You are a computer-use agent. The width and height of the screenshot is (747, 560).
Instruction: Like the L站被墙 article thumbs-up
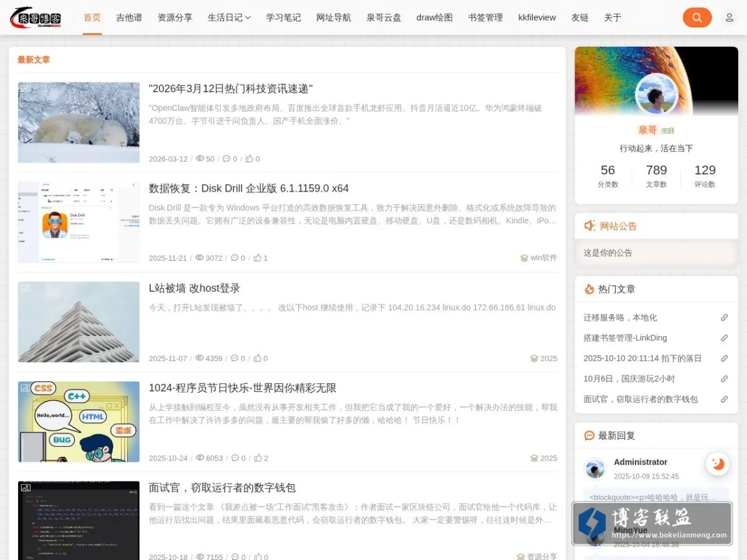[258, 358]
